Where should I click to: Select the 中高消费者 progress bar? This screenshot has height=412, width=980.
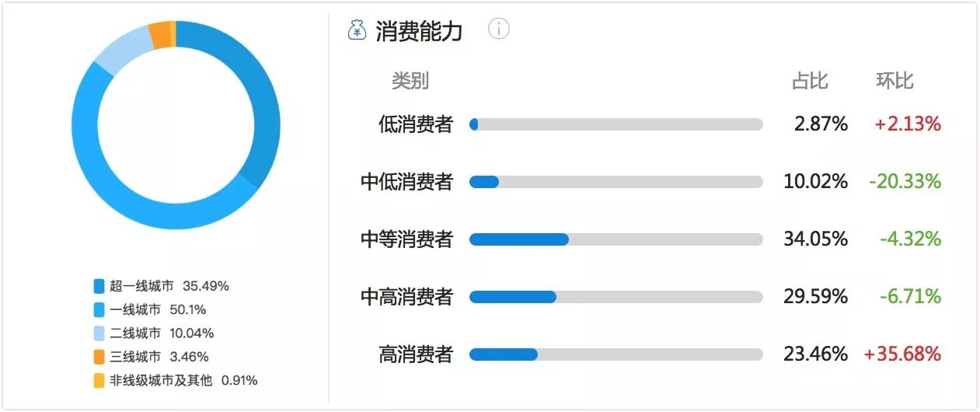616,297
